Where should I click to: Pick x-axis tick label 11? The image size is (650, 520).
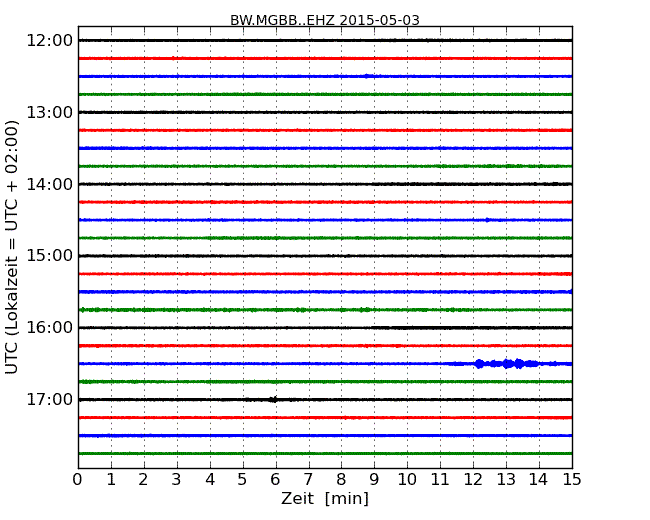pos(440,480)
